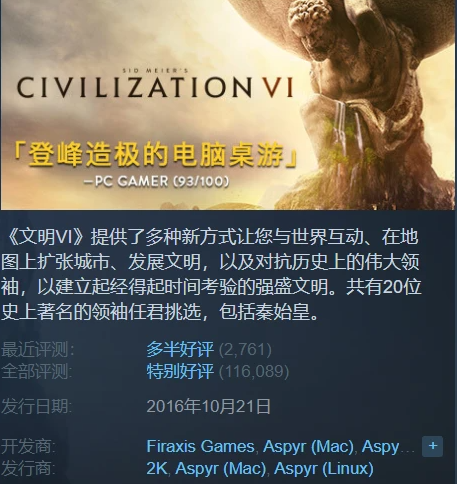Click the Civilization VI header image
Screen dimensions: 457x484
click(x=228, y=105)
